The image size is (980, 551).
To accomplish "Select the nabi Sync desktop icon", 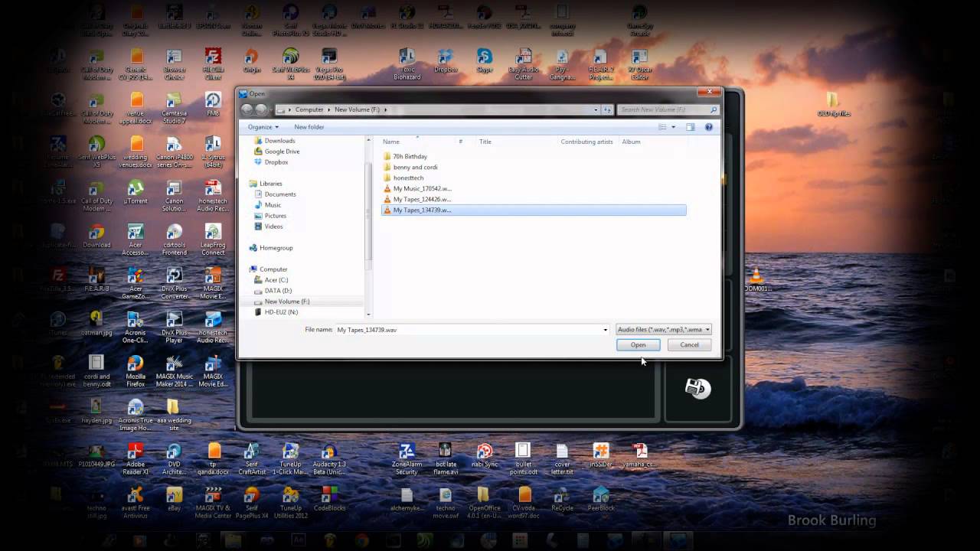I will click(484, 455).
